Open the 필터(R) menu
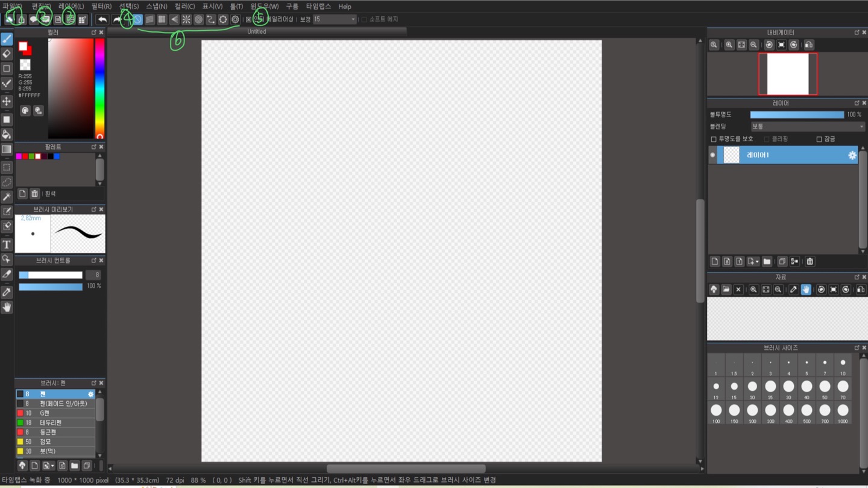 [101, 6]
